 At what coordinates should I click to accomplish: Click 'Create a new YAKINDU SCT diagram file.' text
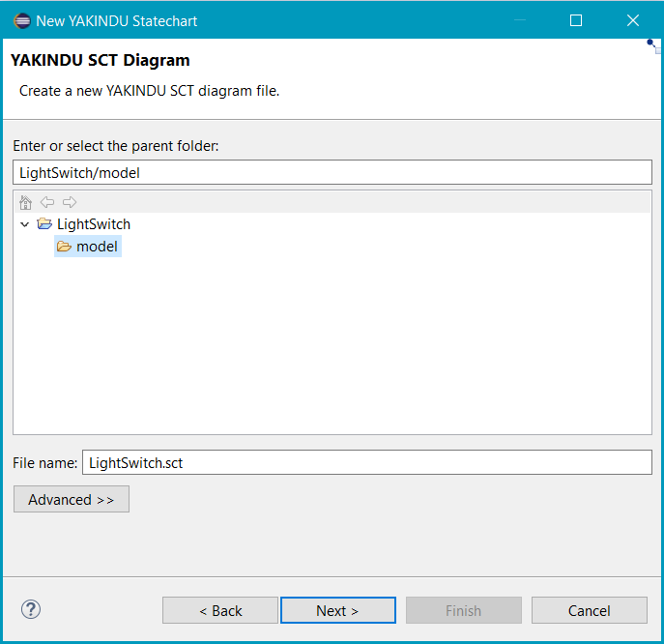click(x=150, y=91)
